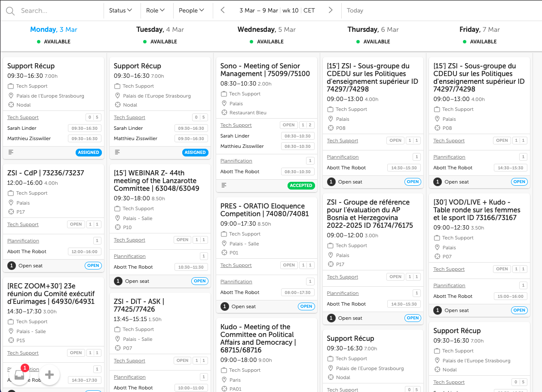Type in the Search field
Image resolution: width=542 pixels, height=392 pixels.
point(58,11)
